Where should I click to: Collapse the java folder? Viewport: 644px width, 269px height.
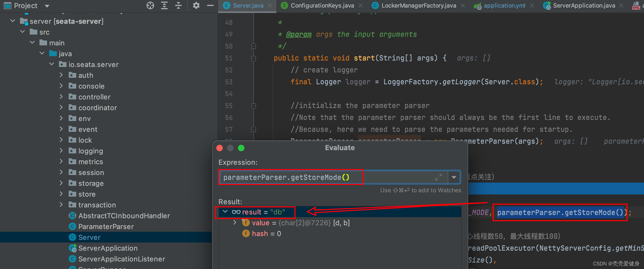pyautogui.click(x=42, y=53)
